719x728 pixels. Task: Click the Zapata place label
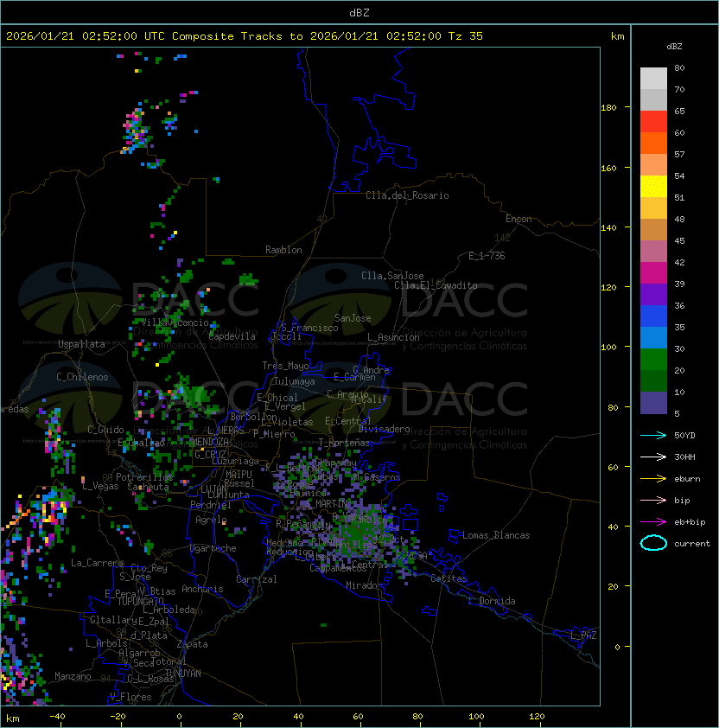point(192,644)
